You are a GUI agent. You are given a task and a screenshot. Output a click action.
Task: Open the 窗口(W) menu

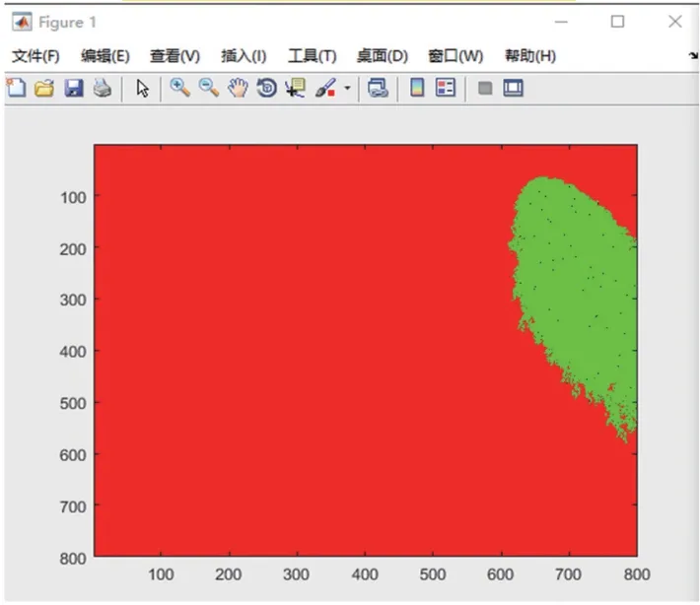[455, 56]
